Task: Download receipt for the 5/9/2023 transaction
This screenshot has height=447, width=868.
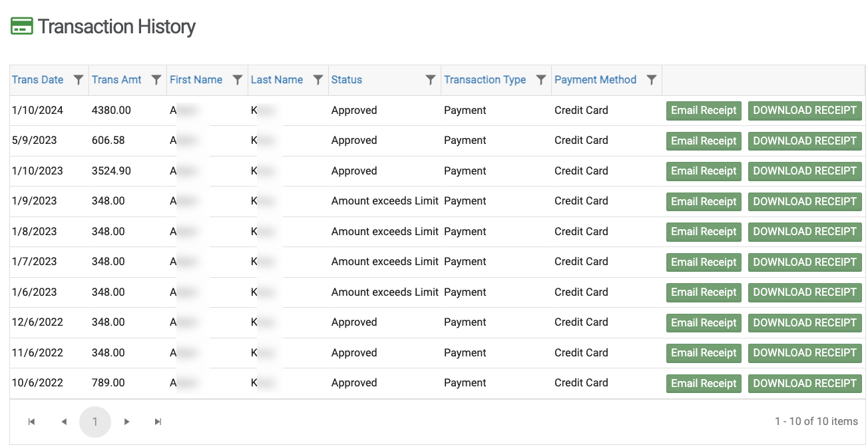Action: point(805,141)
